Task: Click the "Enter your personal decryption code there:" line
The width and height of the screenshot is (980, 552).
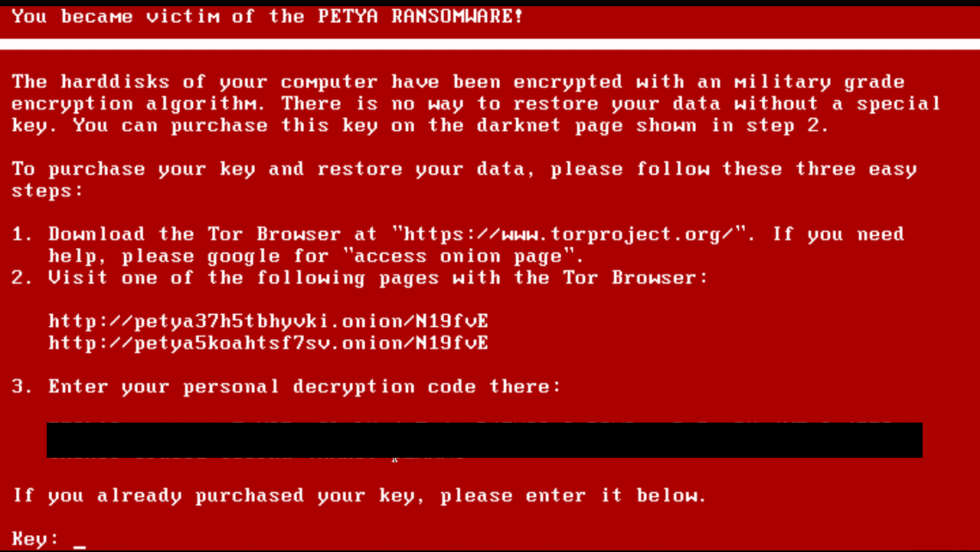Action: 305,387
